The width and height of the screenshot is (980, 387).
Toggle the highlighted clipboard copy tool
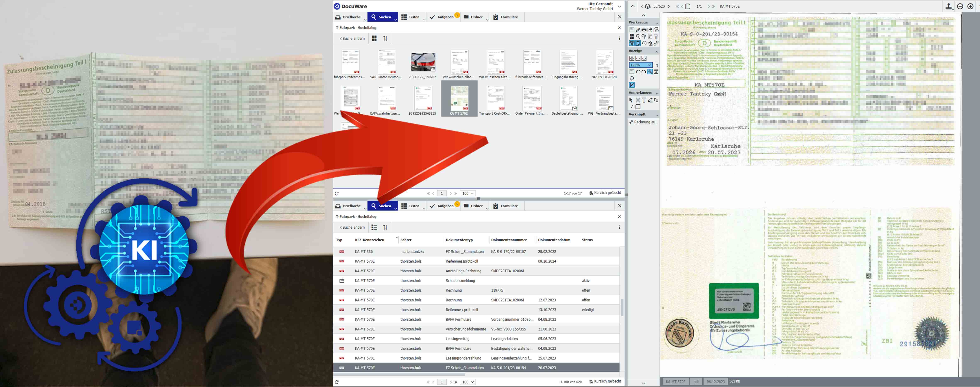(x=638, y=43)
